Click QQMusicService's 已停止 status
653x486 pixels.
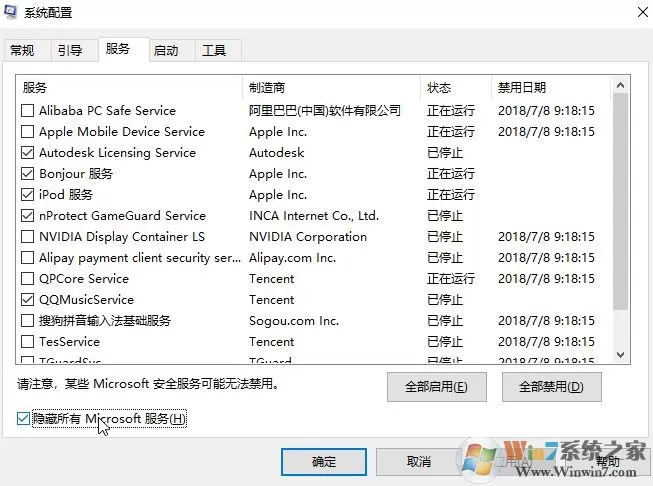(x=445, y=299)
